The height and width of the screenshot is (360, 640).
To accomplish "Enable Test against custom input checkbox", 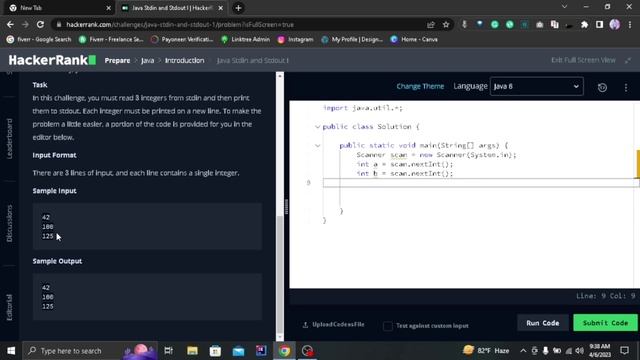I will tap(387, 326).
